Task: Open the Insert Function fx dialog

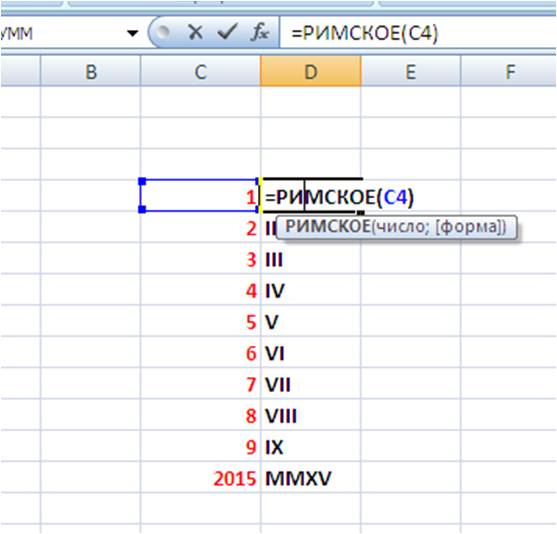Action: click(x=260, y=32)
